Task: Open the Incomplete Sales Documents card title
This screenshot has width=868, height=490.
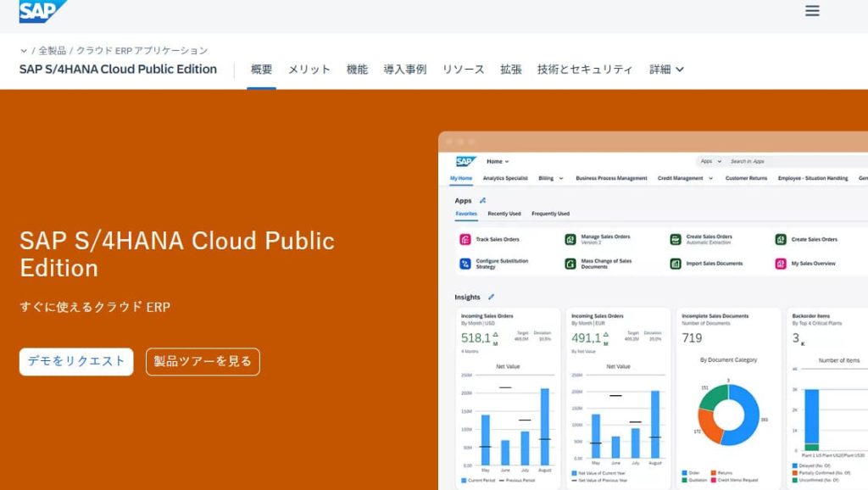Action: tap(715, 316)
